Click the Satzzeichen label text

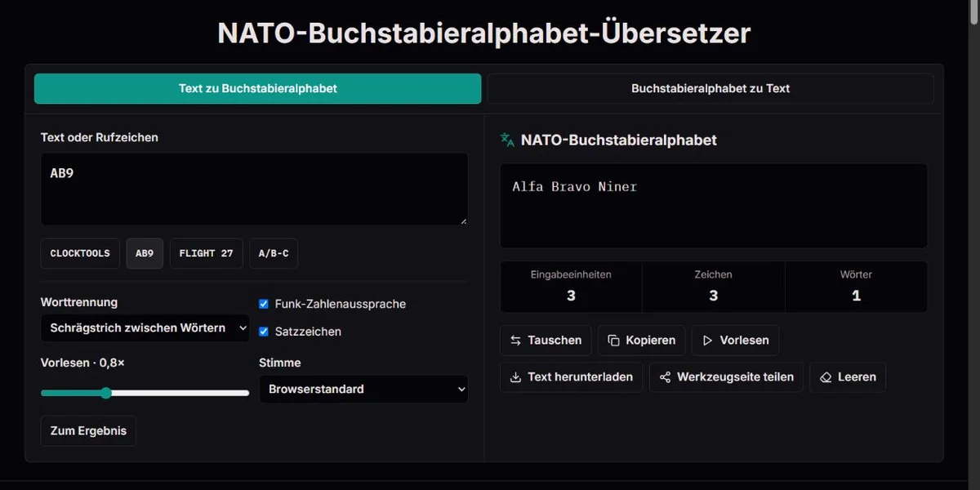(308, 332)
